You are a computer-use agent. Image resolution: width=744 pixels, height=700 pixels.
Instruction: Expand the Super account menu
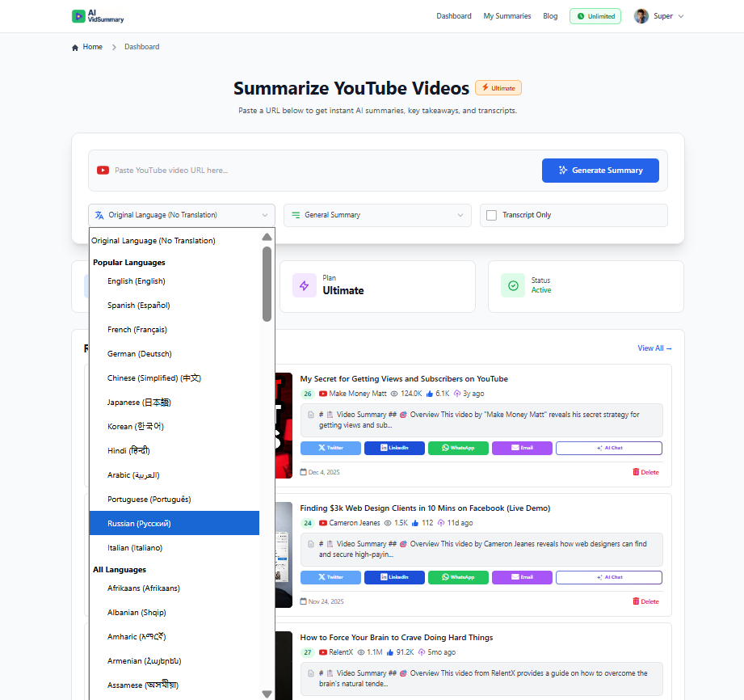(x=659, y=15)
